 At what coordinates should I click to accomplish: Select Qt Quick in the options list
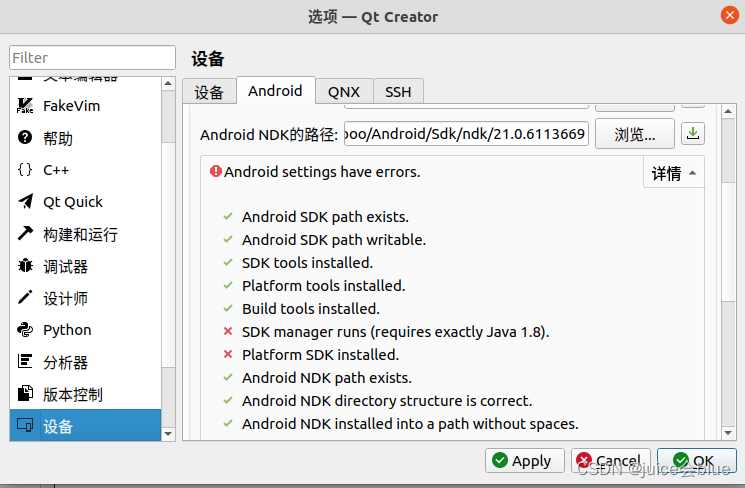(x=86, y=201)
